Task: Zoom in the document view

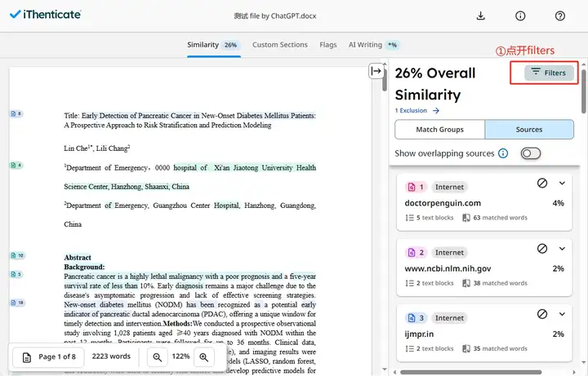Action: pyautogui.click(x=204, y=357)
